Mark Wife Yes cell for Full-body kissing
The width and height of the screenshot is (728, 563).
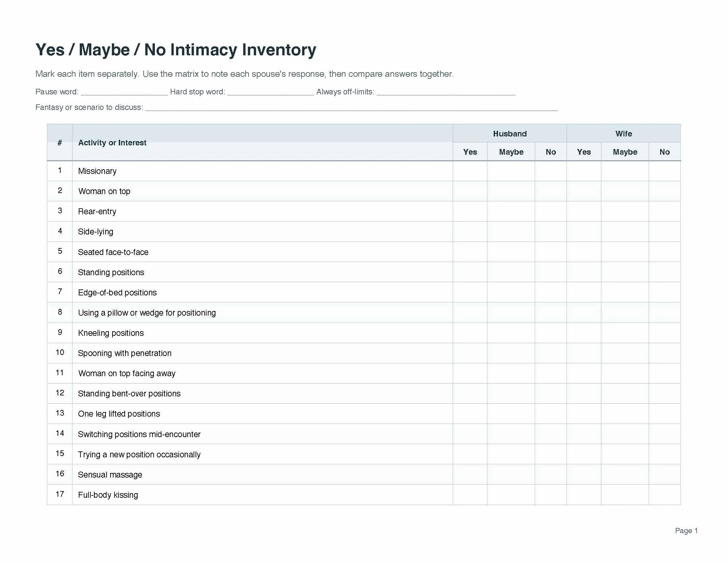[583, 495]
